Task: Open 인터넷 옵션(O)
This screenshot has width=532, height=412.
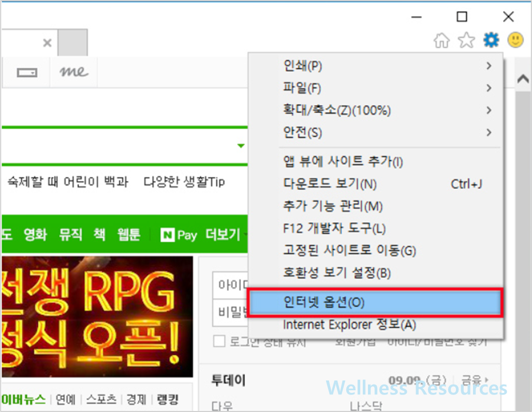Action: (x=375, y=302)
